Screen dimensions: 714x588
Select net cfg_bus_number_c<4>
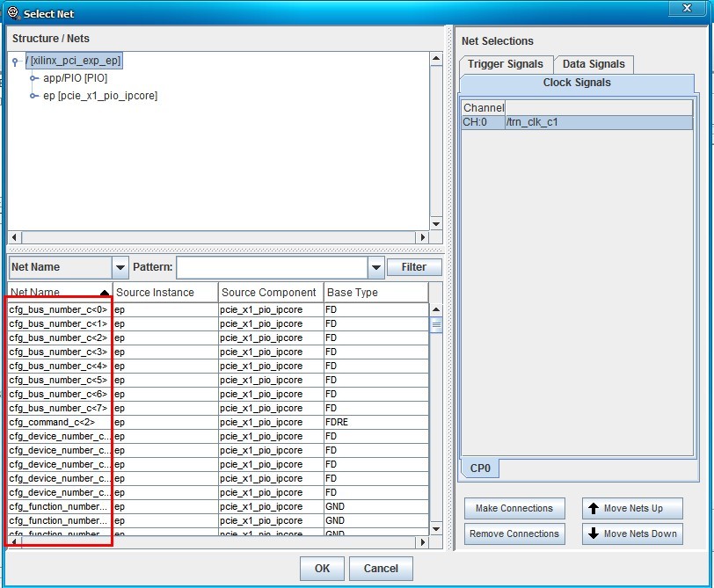click(60, 367)
